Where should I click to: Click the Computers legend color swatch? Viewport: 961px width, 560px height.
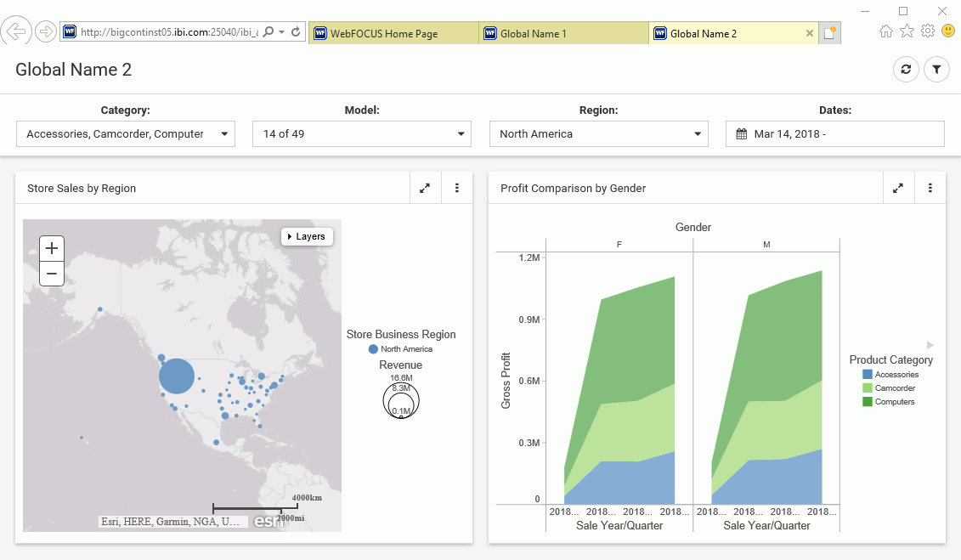[868, 402]
